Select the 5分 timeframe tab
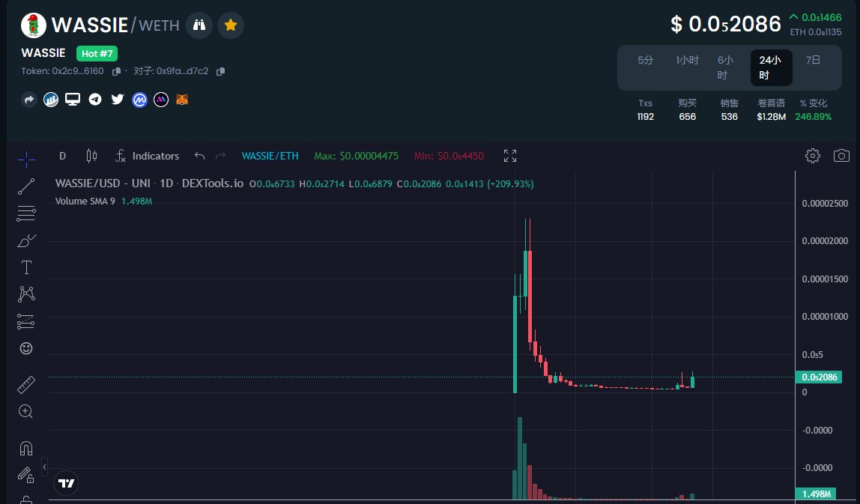Image resolution: width=860 pixels, height=504 pixels. click(646, 61)
